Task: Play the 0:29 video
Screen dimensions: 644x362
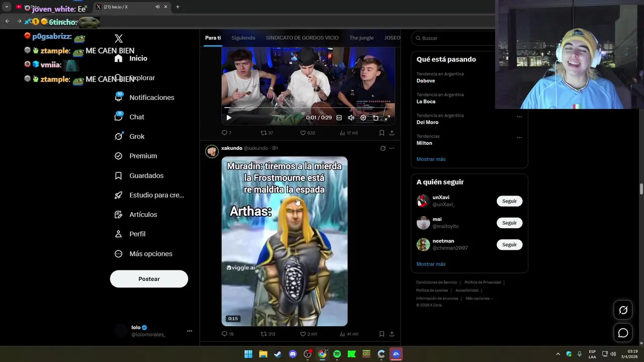Action: click(228, 118)
